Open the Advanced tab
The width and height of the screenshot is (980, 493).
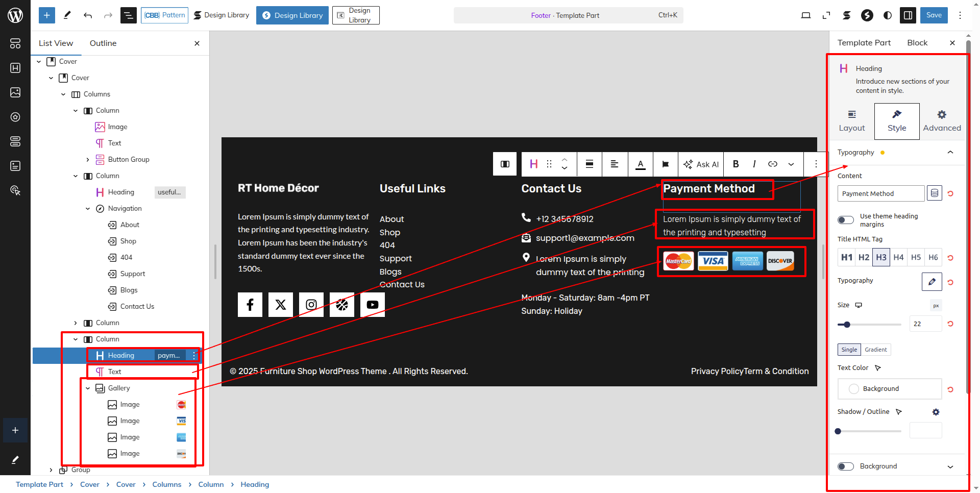(x=942, y=121)
